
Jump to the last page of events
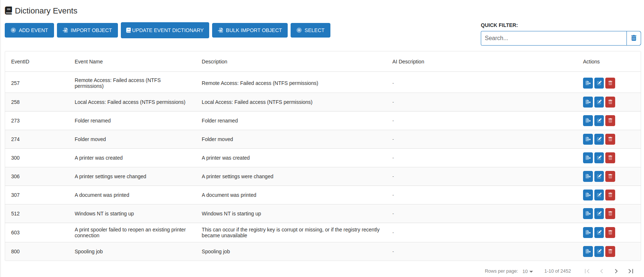coord(630,271)
